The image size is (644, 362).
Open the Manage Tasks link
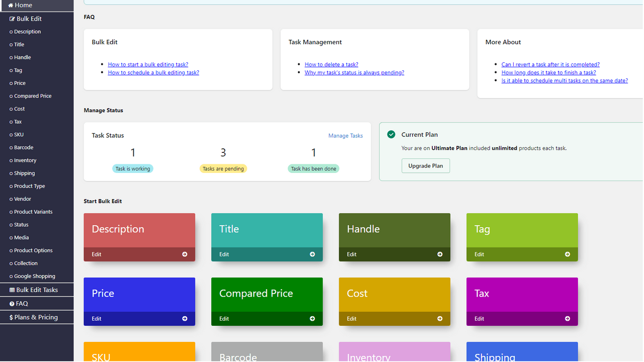pyautogui.click(x=345, y=135)
